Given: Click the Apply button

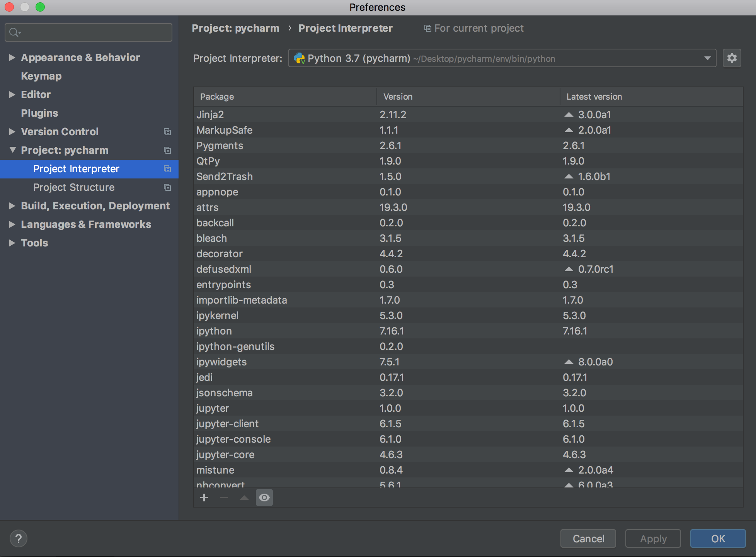Looking at the screenshot, I should [653, 538].
